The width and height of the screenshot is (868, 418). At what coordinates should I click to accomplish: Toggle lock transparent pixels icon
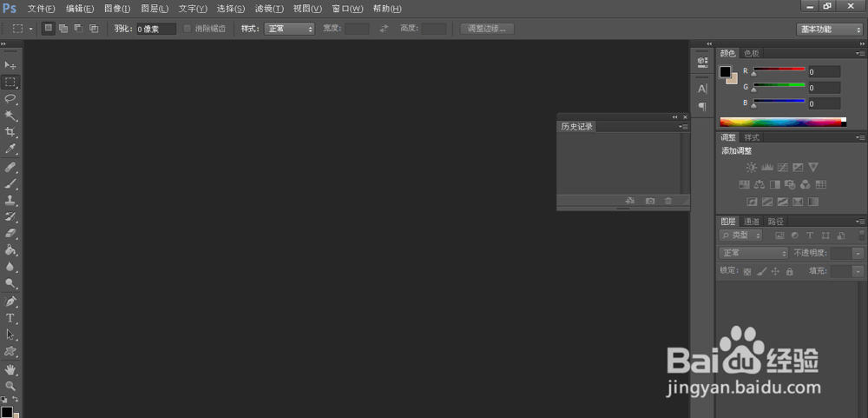coord(747,272)
